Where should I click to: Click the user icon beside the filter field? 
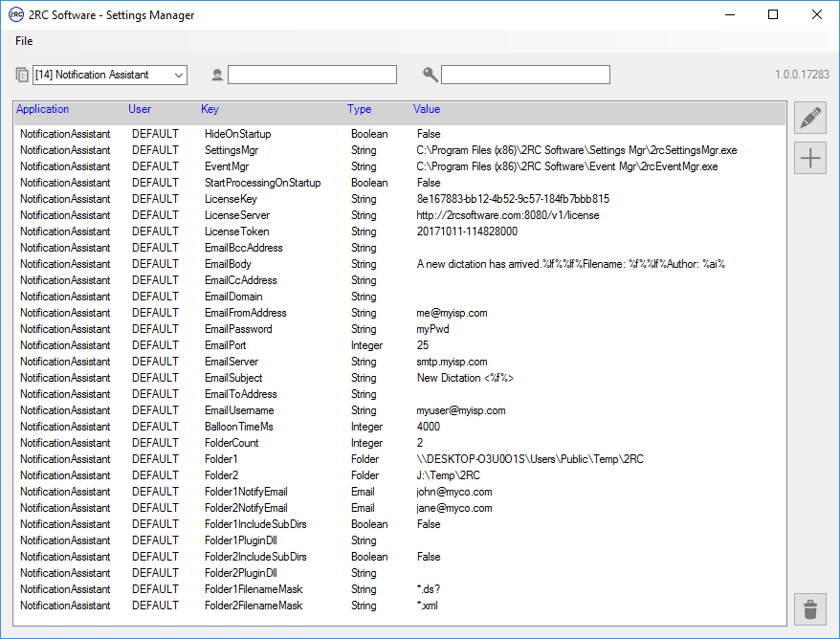pyautogui.click(x=217, y=74)
